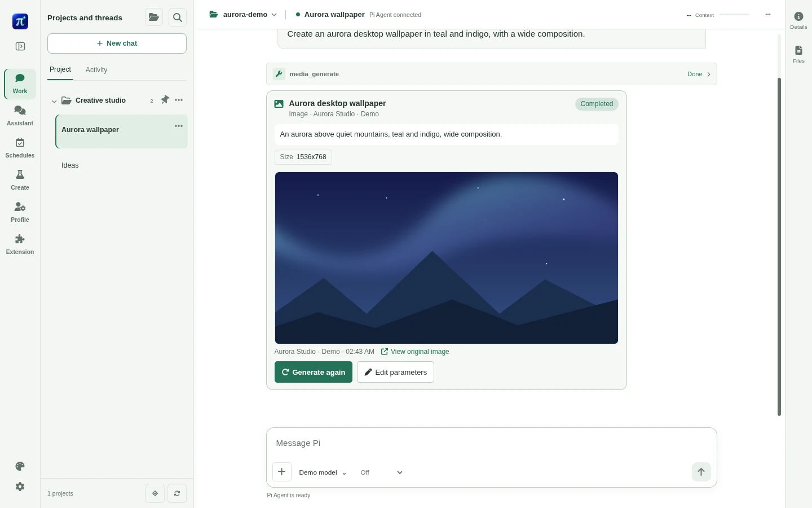Screen dimensions: 812x508
Task: Click the chat vertical scrollbar
Action: (779, 246)
